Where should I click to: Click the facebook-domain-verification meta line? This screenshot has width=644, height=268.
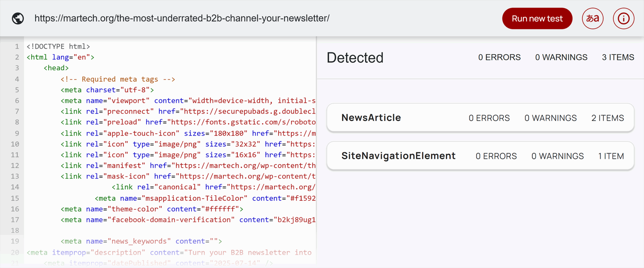188,220
